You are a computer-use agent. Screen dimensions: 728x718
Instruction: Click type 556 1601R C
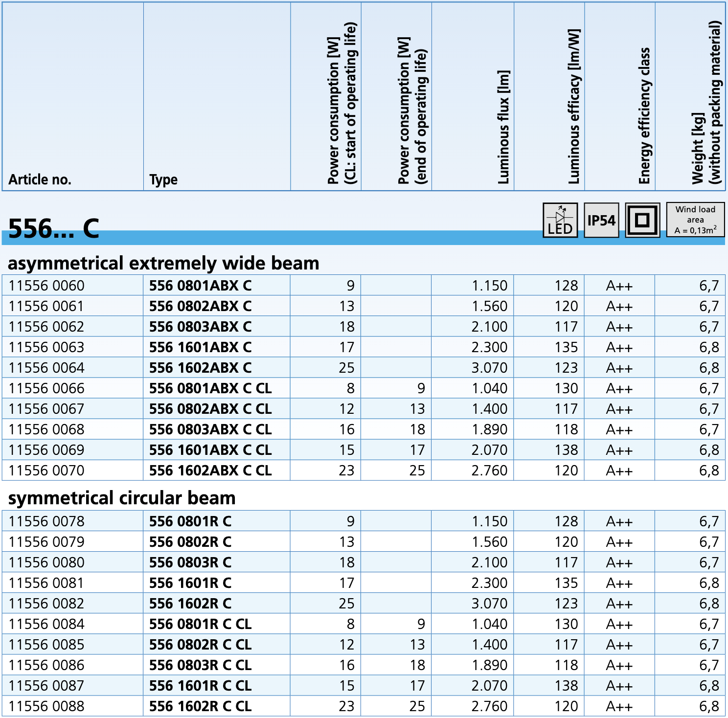coord(190,583)
